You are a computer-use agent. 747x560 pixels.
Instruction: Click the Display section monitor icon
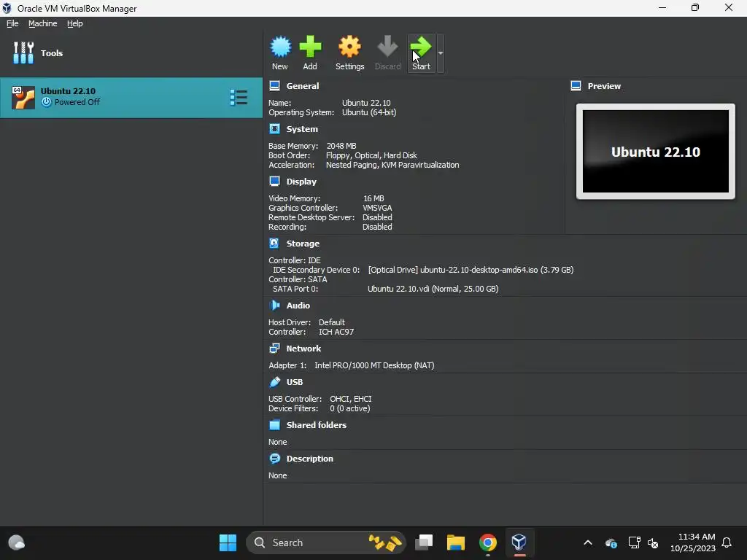tap(274, 181)
